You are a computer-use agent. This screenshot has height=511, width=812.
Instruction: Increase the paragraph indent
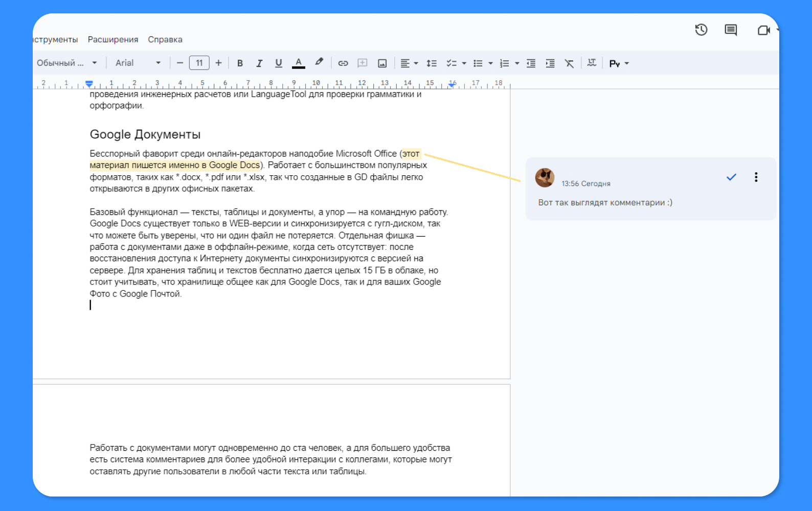tap(550, 63)
